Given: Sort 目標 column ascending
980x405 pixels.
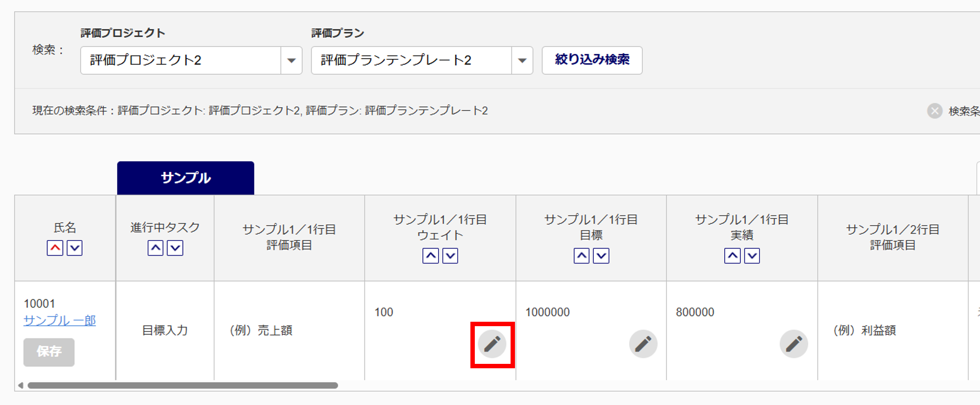Looking at the screenshot, I should (x=581, y=256).
